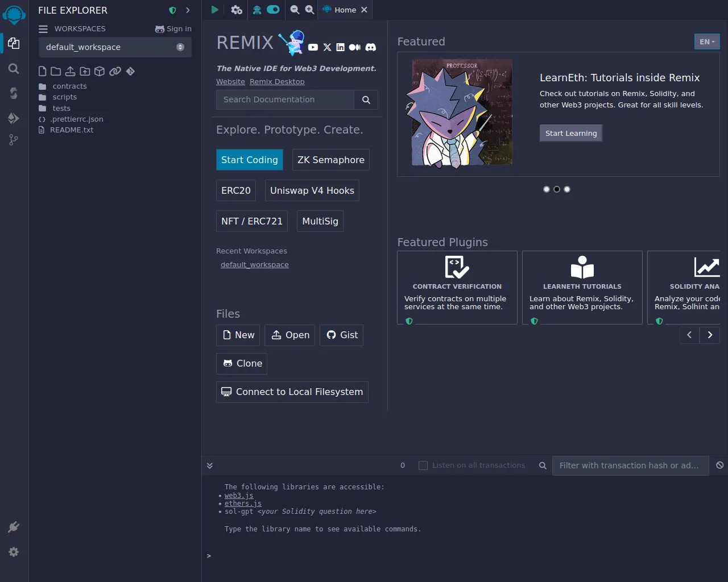Open the Contract Verification plugin card
This screenshot has height=582, width=728.
457,288
